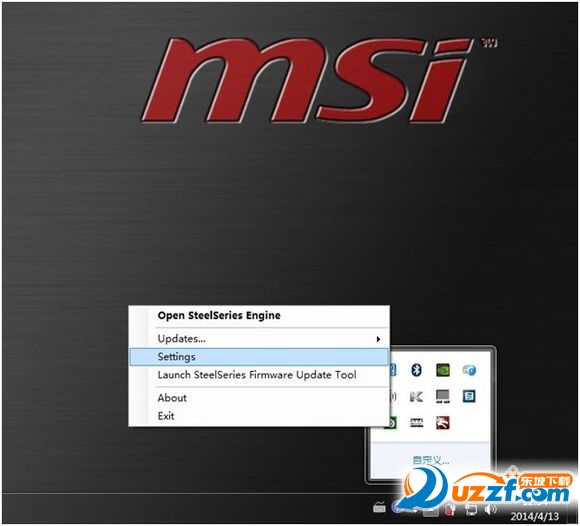
Task: Click the Bluetooth tray icon
Action: coord(417,370)
